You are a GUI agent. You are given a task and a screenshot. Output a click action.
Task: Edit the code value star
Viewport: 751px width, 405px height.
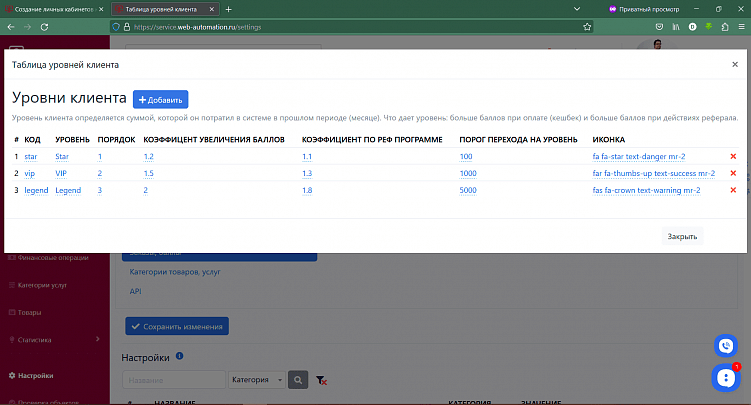(31, 157)
